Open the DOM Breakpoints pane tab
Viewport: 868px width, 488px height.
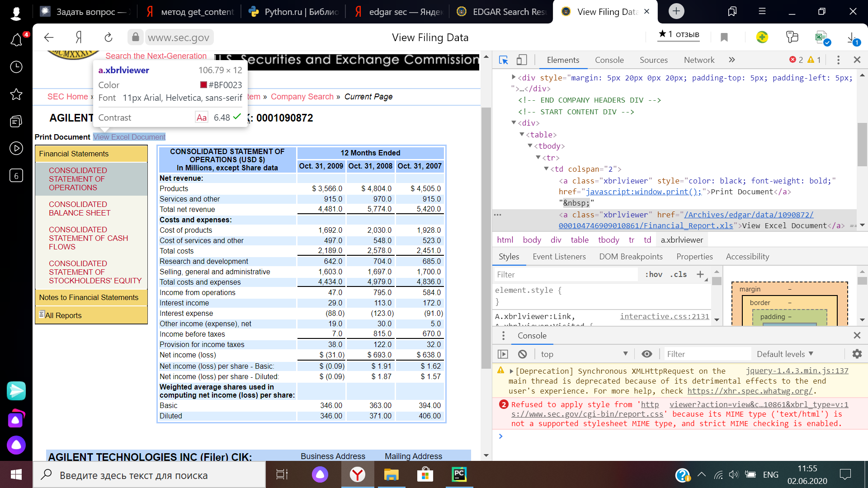coord(631,257)
